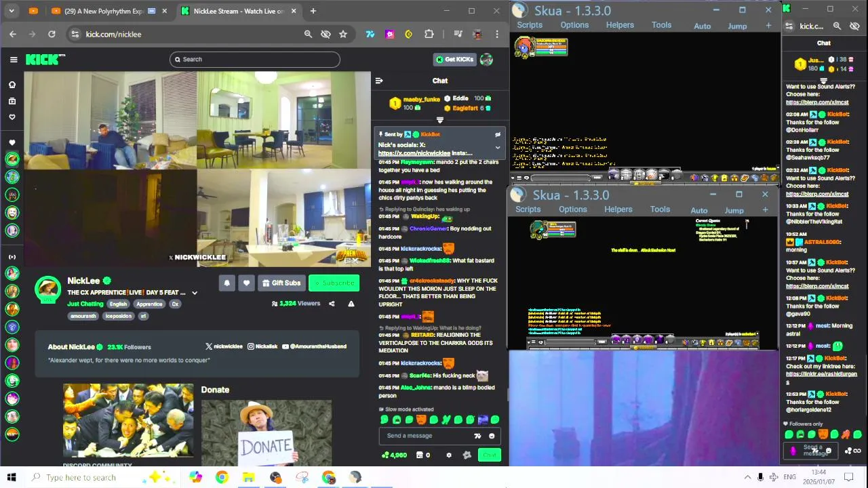This screenshot has width=868, height=488.
Task: Open @AmouranthsHusband YouTube link
Action: 314,346
